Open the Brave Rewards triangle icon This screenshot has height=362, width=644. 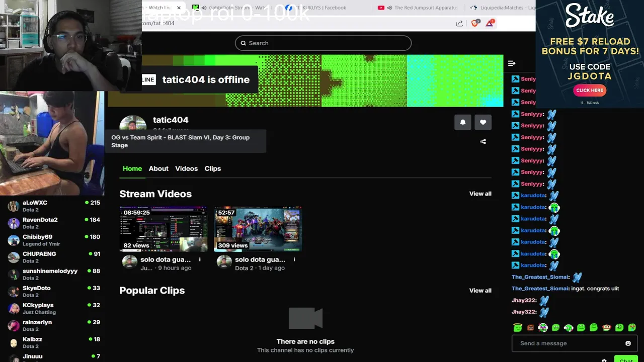point(490,23)
